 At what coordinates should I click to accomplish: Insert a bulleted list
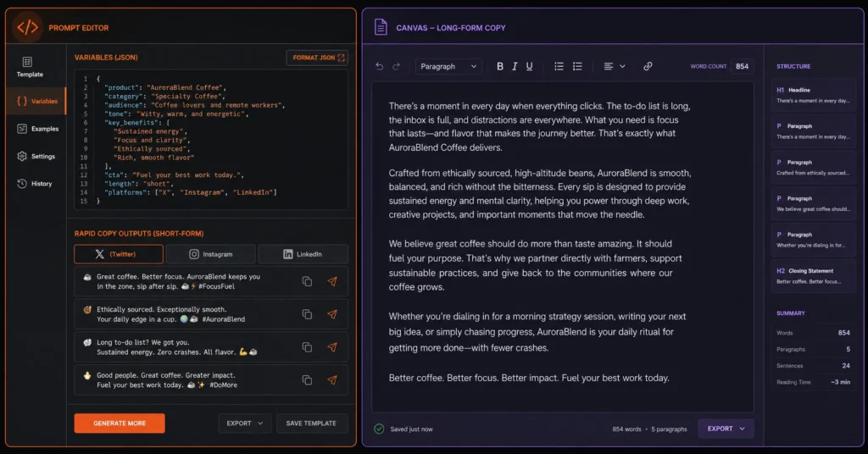point(559,66)
